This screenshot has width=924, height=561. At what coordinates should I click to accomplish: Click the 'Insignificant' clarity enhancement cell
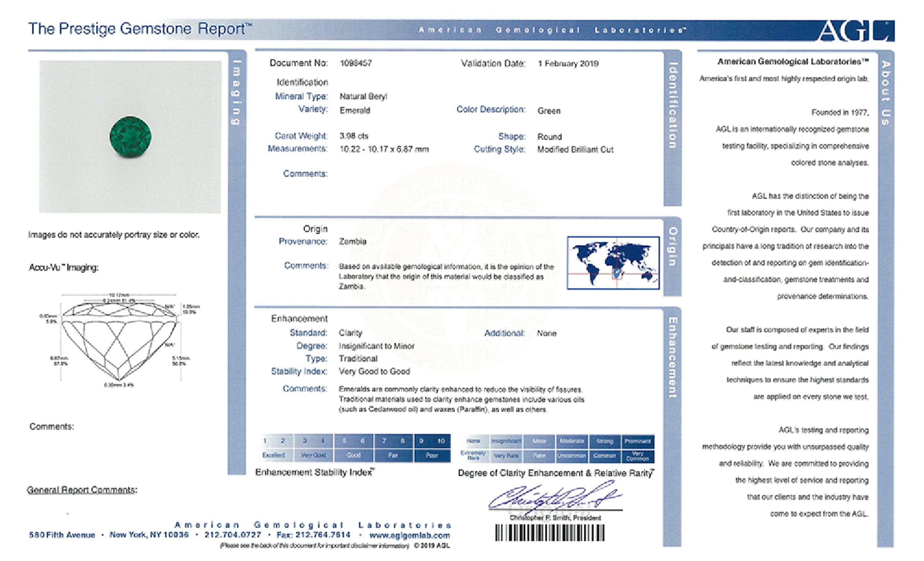coord(506,441)
